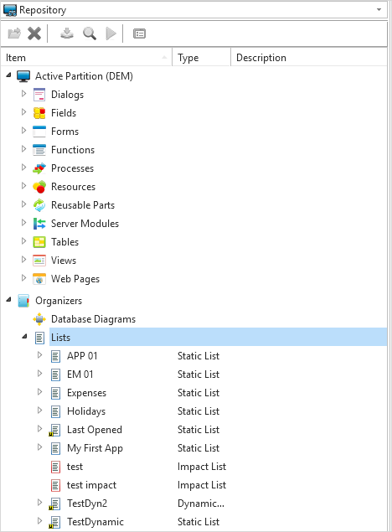Collapse the Active Partition (DEM) node
Image resolution: width=392 pixels, height=532 pixels.
[8, 75]
